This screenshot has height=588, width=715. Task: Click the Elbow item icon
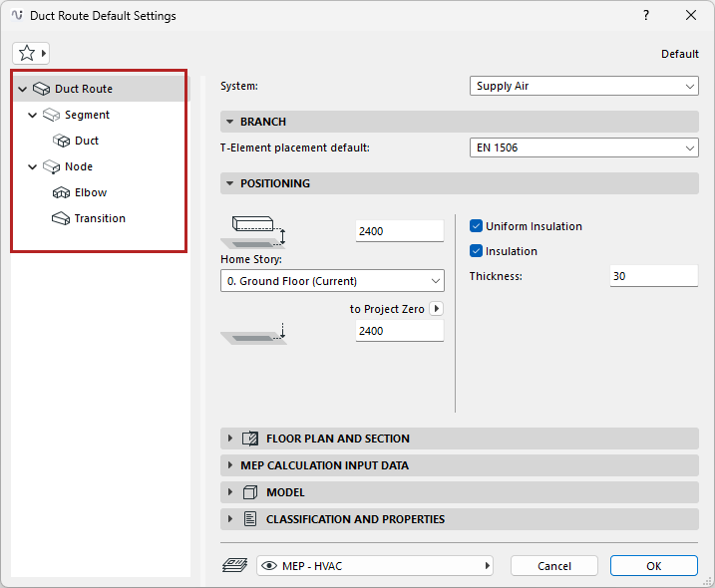click(x=61, y=192)
